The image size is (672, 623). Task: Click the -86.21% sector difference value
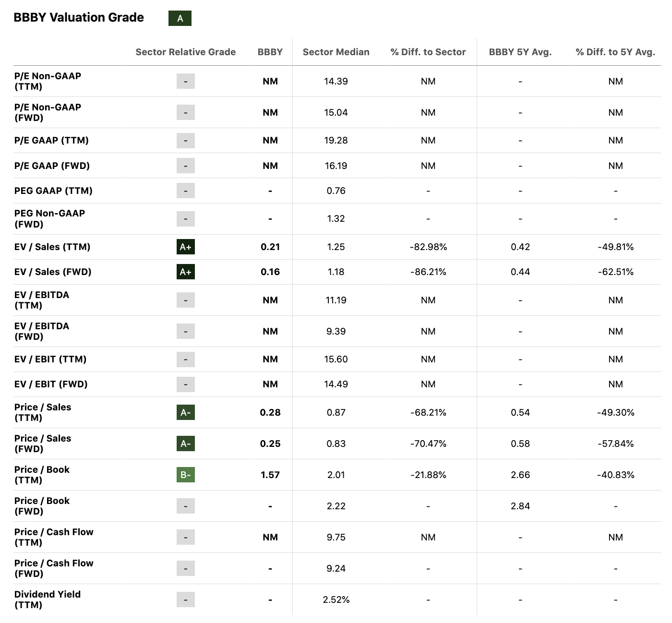[x=428, y=272]
